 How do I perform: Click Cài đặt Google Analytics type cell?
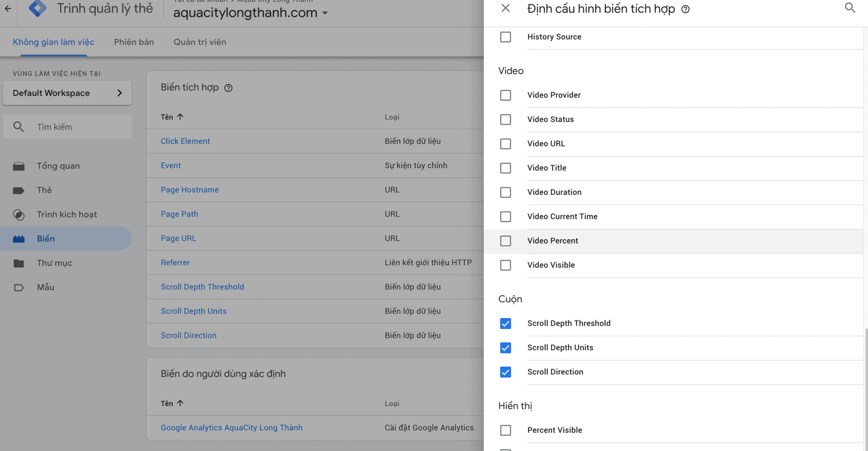pos(429,428)
